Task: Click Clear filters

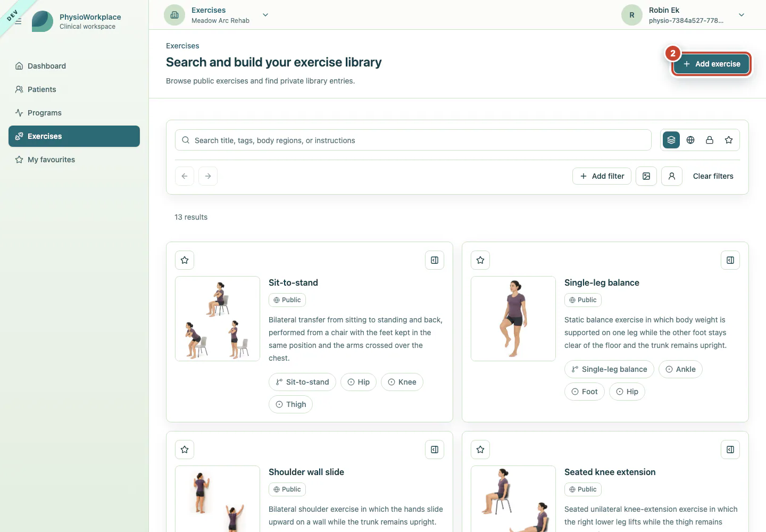Action: 713,176
